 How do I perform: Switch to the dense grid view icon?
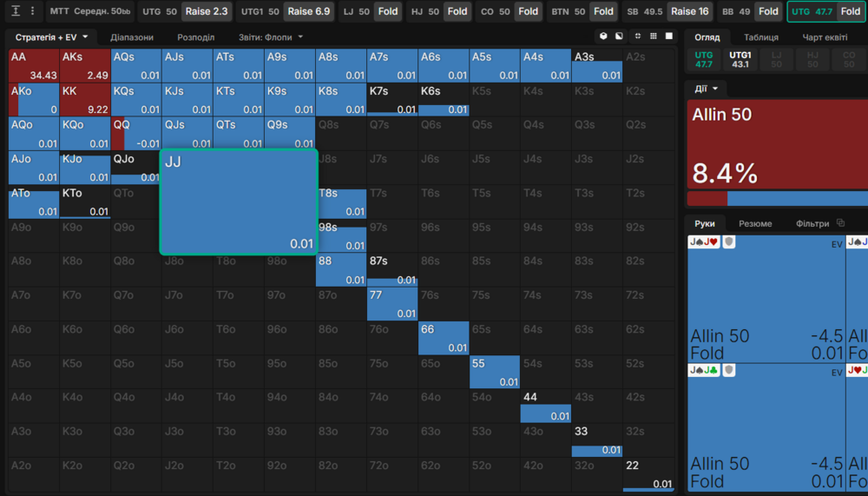coord(653,36)
